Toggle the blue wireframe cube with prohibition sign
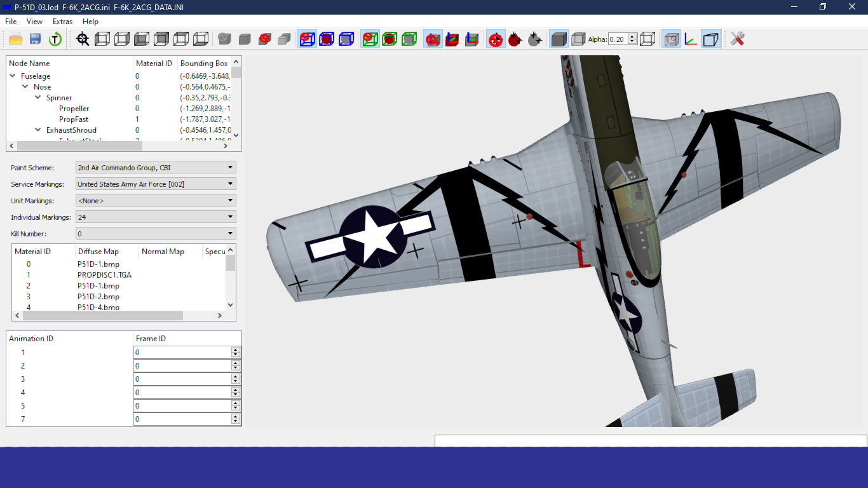 pos(307,39)
